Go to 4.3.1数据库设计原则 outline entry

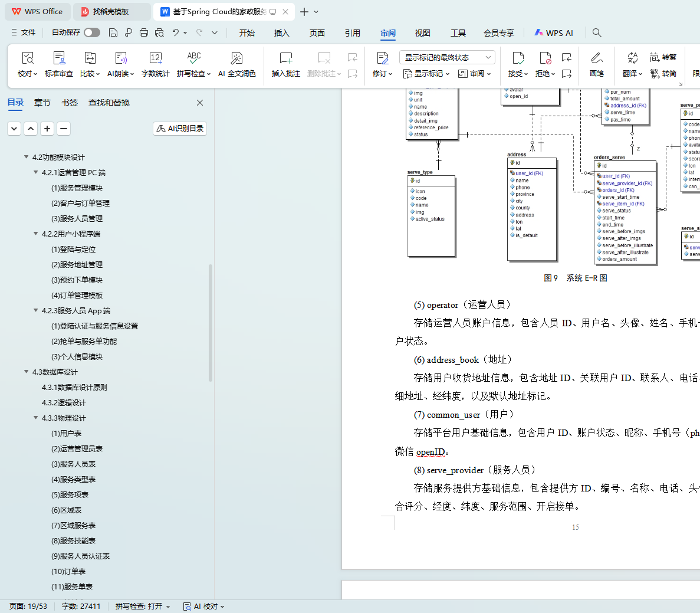coord(74,388)
